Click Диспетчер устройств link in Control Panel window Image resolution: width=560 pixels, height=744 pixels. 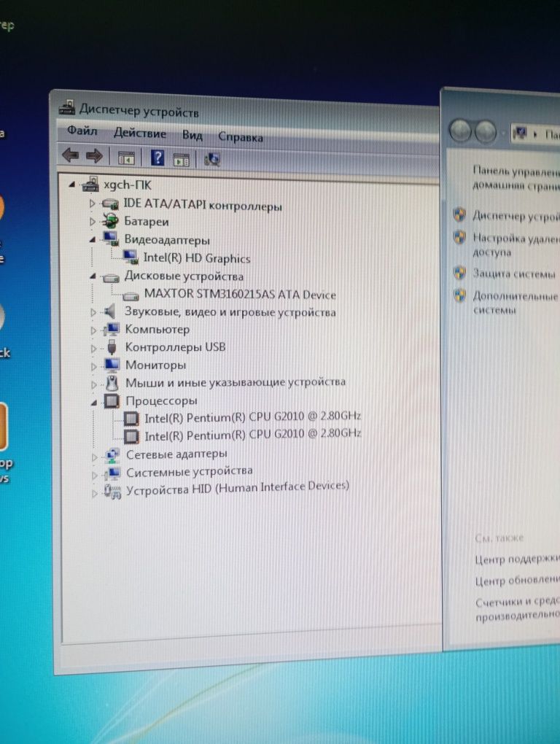coord(516,216)
